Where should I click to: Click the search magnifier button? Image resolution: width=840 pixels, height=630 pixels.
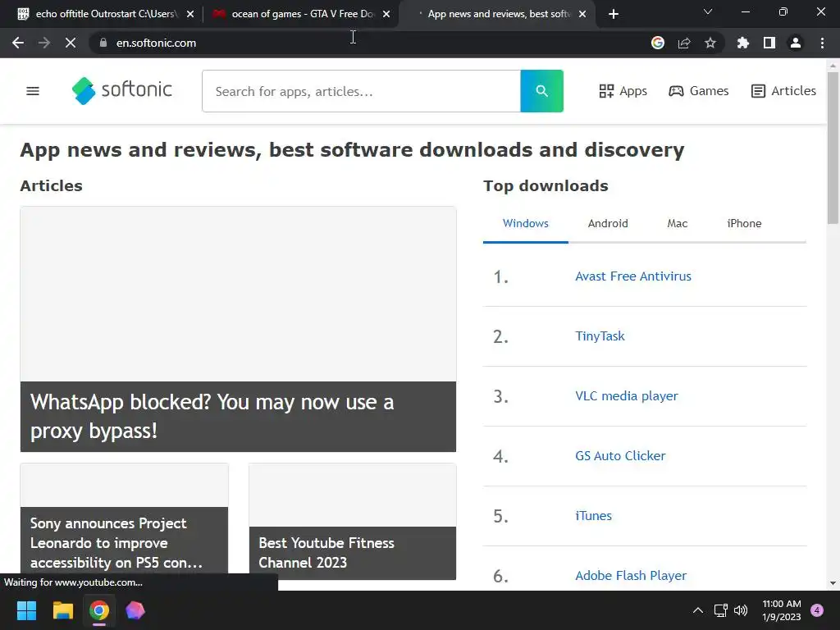541,91
